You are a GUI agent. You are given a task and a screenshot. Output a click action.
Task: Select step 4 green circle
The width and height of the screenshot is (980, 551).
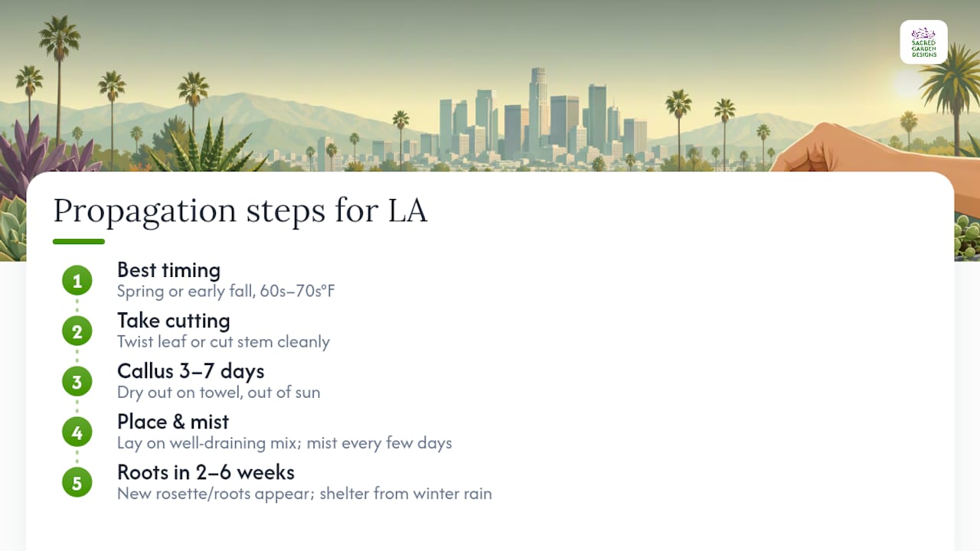pyautogui.click(x=77, y=432)
